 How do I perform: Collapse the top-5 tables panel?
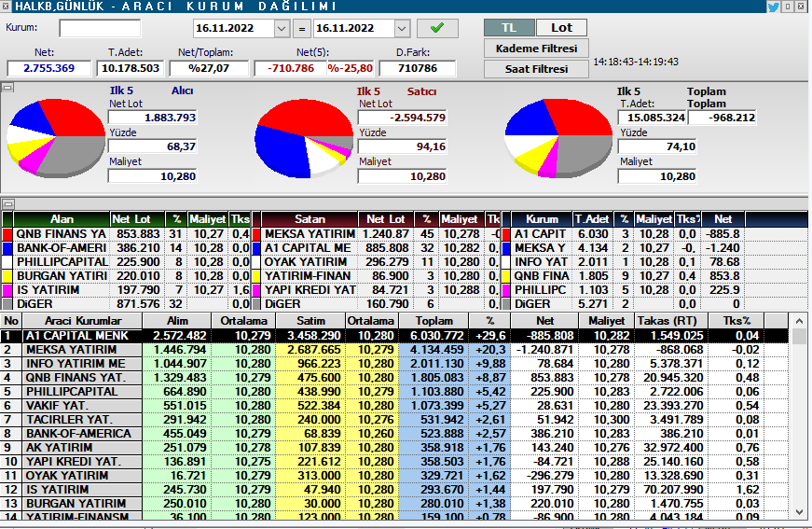tap(7, 203)
